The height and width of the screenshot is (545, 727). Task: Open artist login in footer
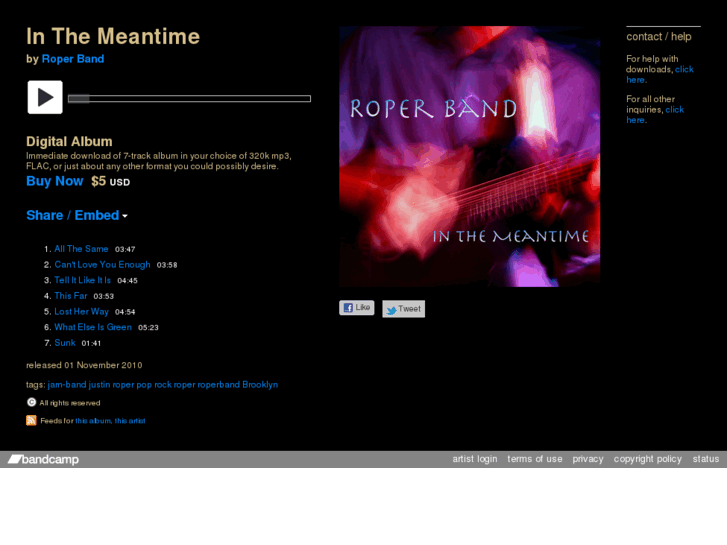pos(475,459)
